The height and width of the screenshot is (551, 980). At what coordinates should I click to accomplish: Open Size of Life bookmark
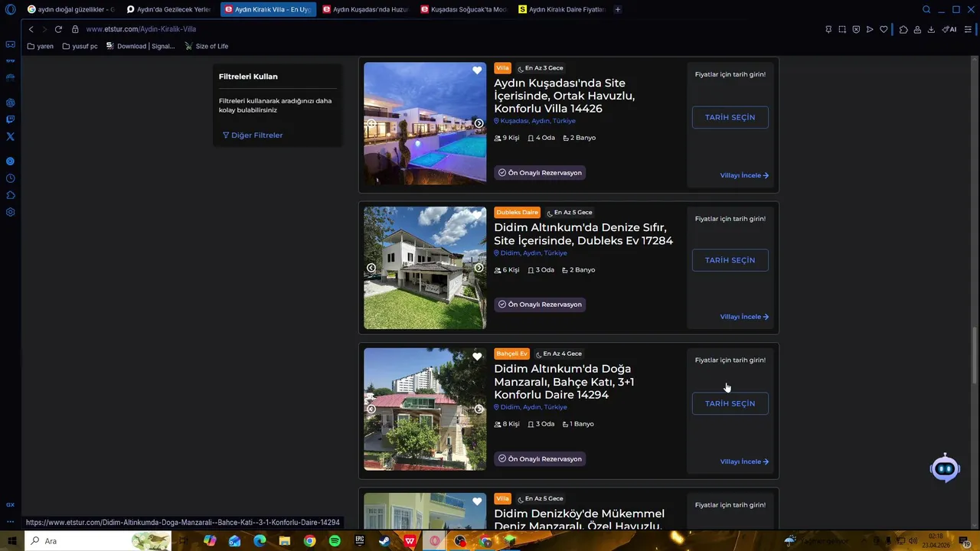(206, 46)
